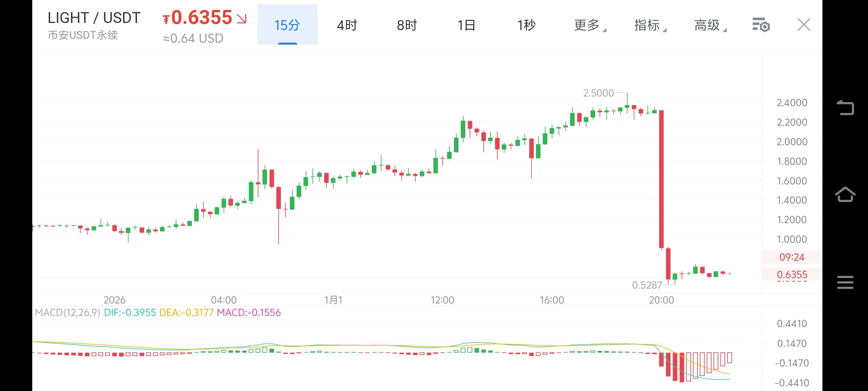Tap the MACD(12,26,9) indicator label
Screen dimensions: 868x391
click(x=67, y=312)
